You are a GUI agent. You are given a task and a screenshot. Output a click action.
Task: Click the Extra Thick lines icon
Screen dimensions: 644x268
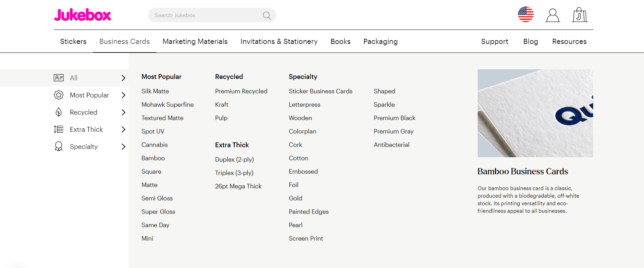(x=59, y=129)
